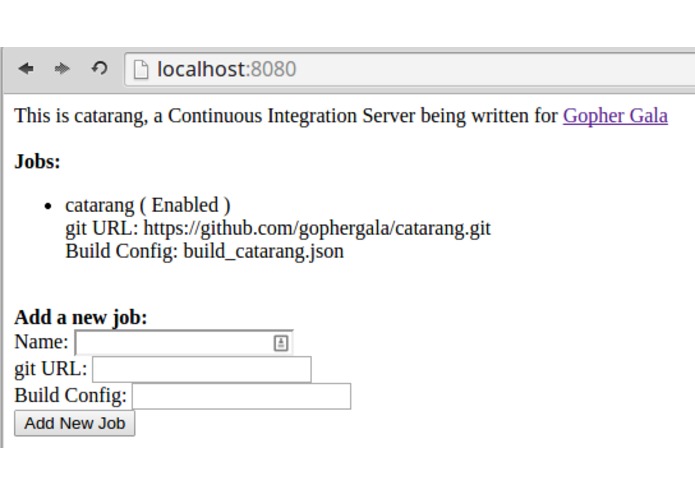This screenshot has width=695, height=494.
Task: Click into the Name input field
Action: [x=184, y=342]
